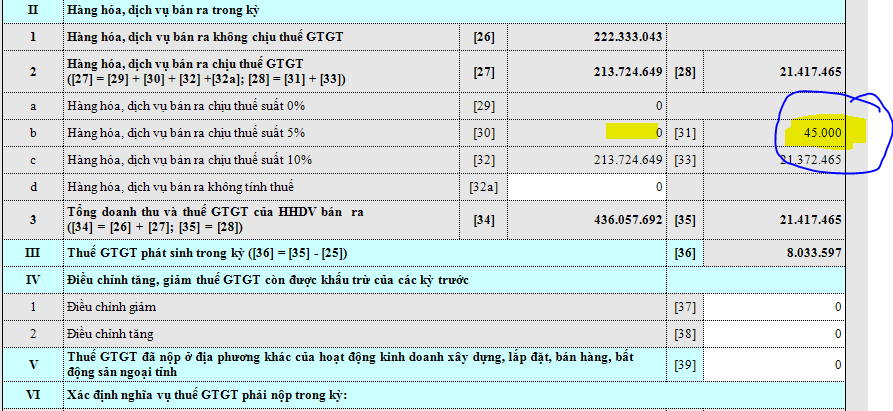Select the Điều chỉnh tăng input field [38]
This screenshot has height=411, width=893.
coord(775,333)
